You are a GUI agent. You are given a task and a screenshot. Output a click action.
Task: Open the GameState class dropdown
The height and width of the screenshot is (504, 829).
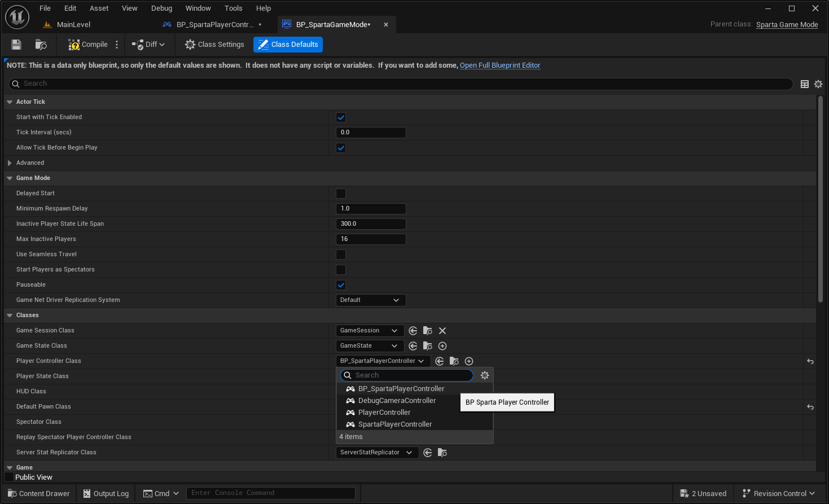(370, 346)
